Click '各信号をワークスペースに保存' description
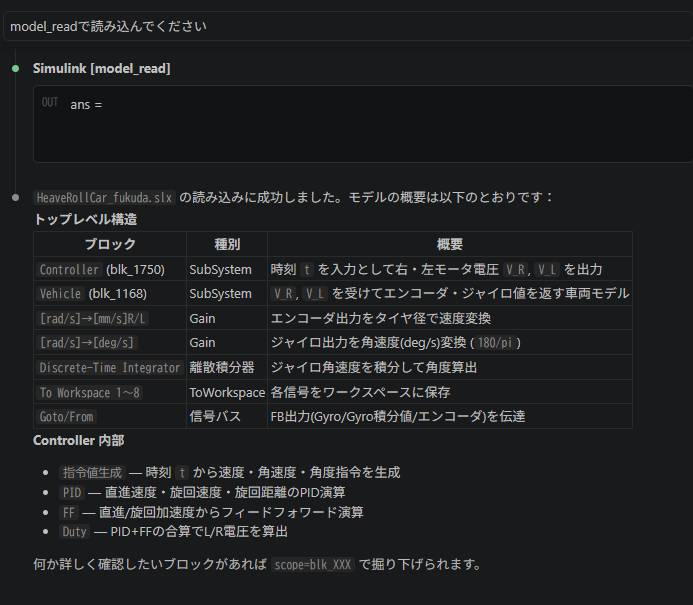The width and height of the screenshot is (693, 605). point(360,392)
